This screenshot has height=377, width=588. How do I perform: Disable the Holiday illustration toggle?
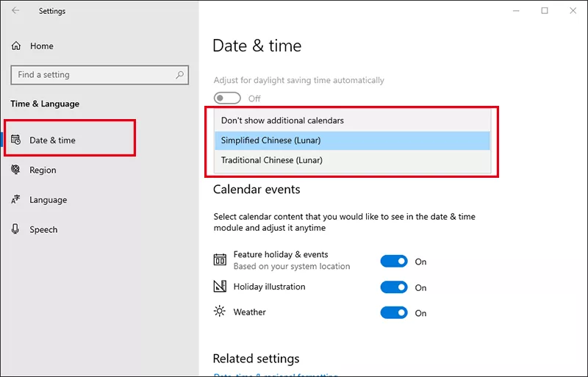tap(394, 287)
